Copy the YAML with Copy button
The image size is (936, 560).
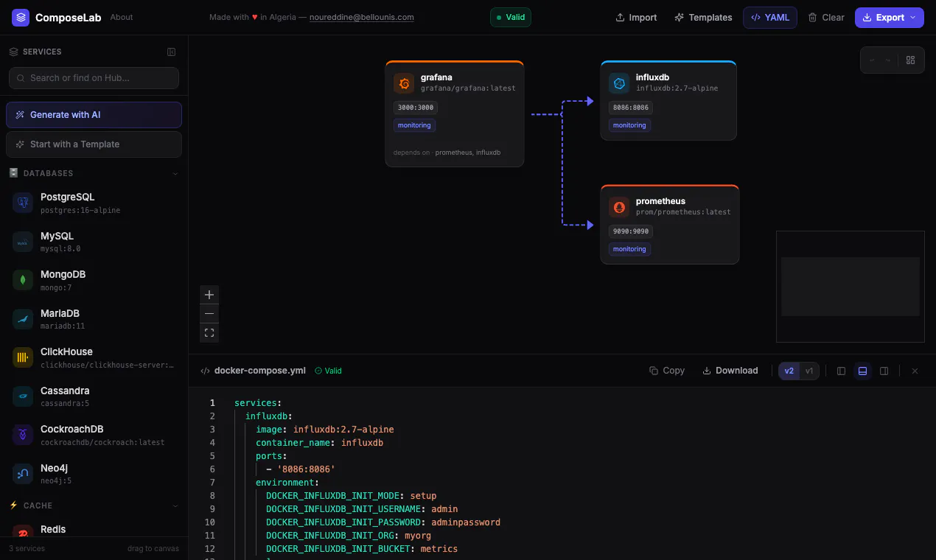(667, 371)
